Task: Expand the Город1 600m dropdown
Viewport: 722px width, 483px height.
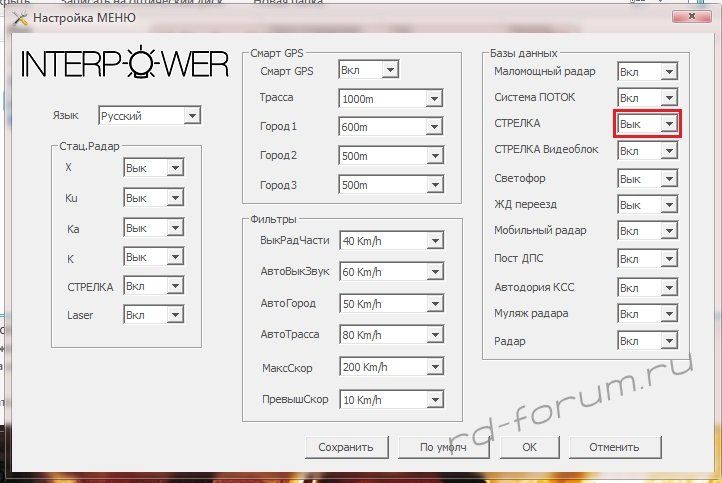Action: (x=391, y=128)
